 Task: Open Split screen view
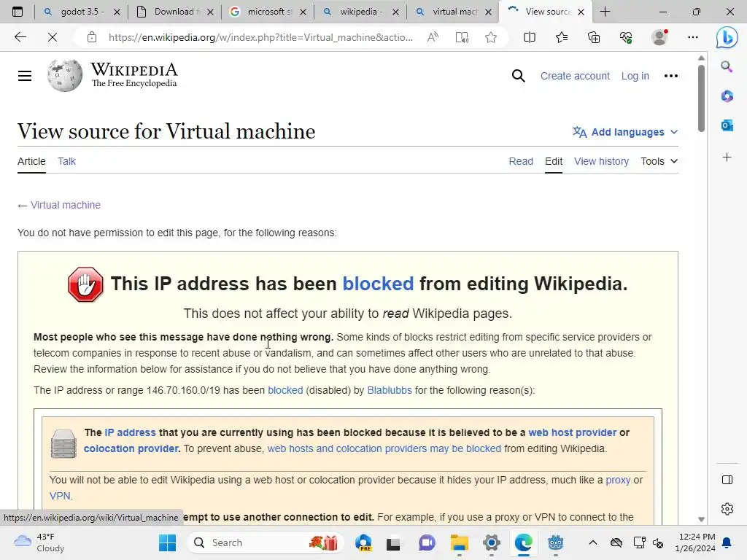coord(530,37)
